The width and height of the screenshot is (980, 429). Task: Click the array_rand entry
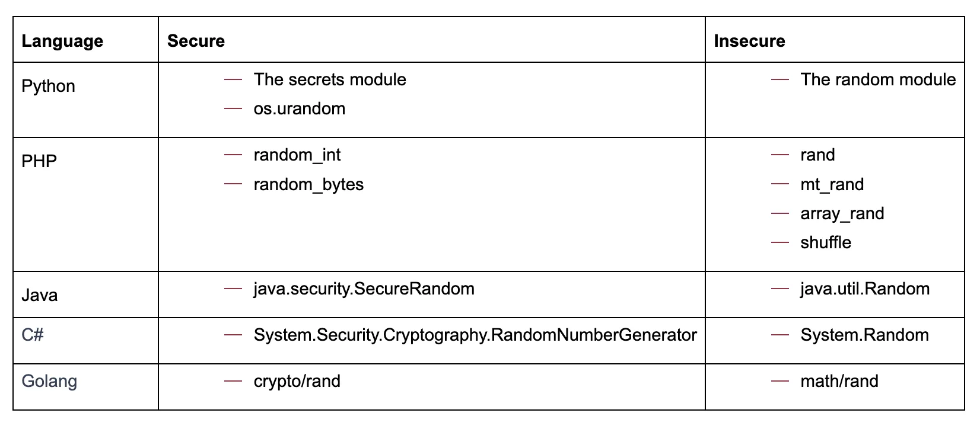click(x=842, y=214)
